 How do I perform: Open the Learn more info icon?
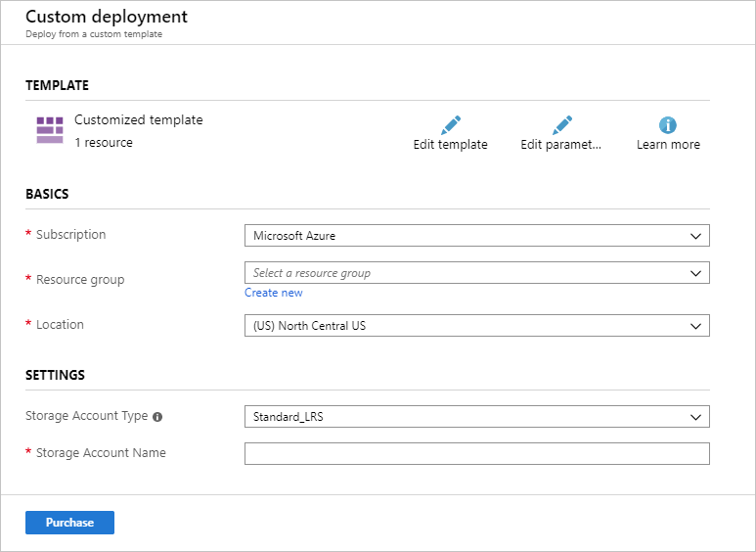click(x=668, y=125)
